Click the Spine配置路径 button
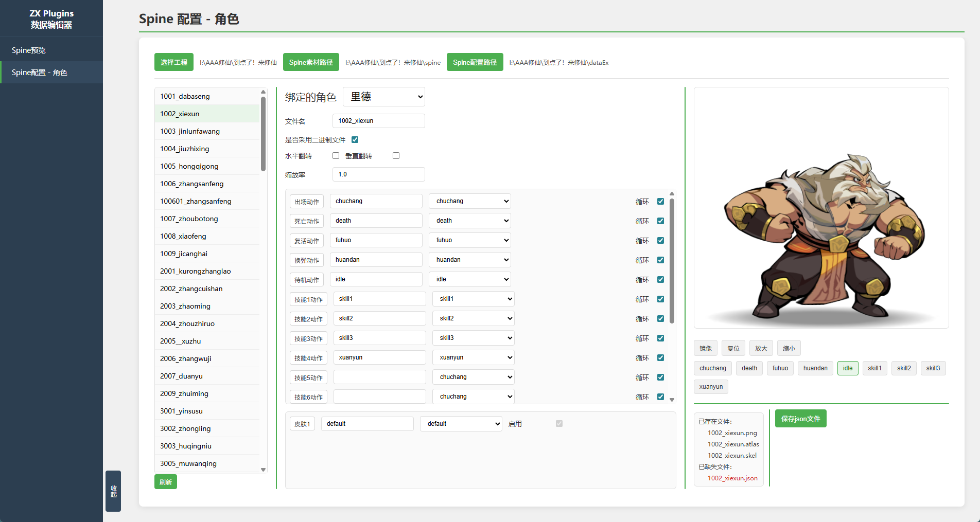 click(x=475, y=62)
